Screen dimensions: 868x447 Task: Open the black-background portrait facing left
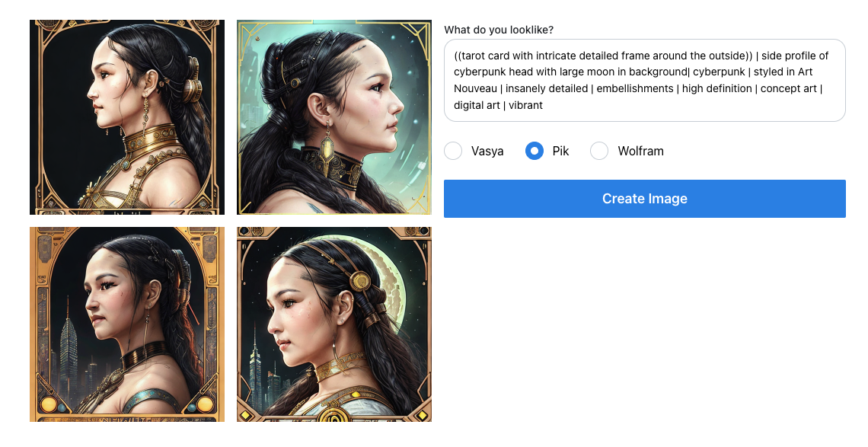(x=127, y=117)
